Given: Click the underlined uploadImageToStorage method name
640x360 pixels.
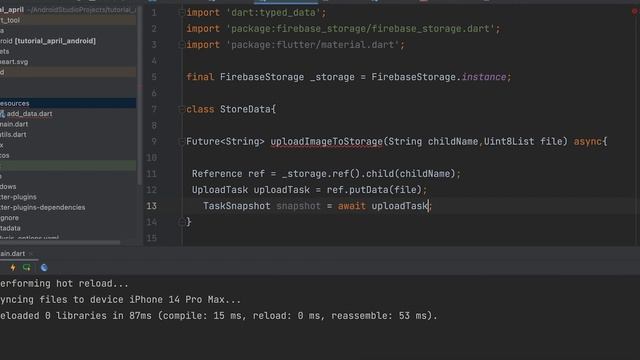Looking at the screenshot, I should [x=327, y=142].
